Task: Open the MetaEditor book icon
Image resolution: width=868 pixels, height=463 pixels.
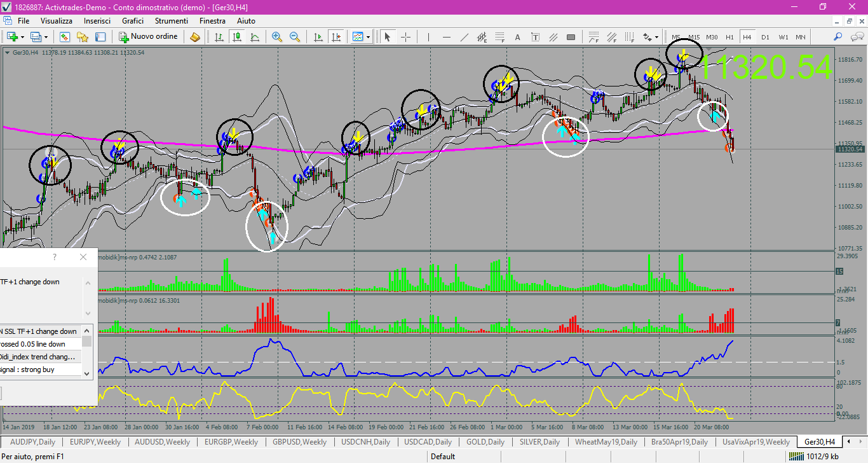Action: [195, 37]
